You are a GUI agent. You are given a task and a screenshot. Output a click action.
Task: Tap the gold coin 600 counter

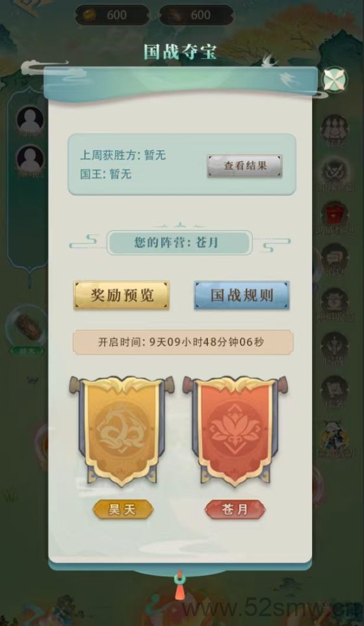tap(112, 15)
